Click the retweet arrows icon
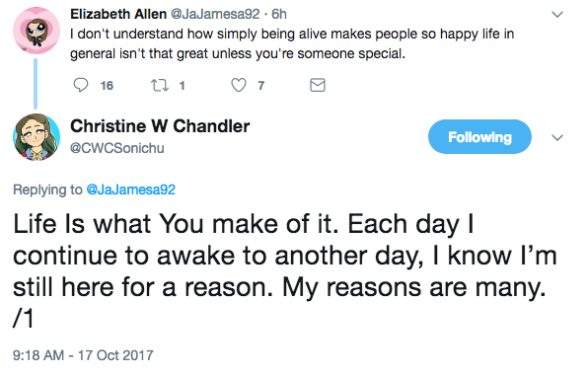The image size is (588, 376). click(159, 85)
